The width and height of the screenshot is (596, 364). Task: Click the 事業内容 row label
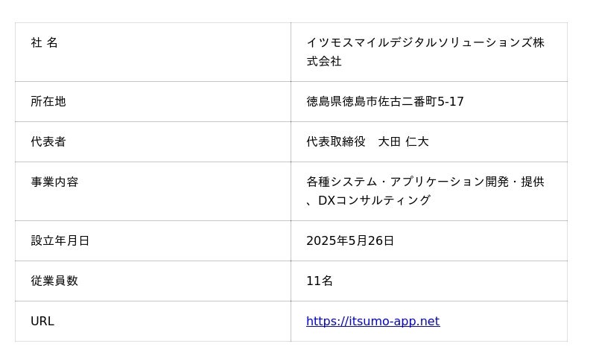coord(54,182)
